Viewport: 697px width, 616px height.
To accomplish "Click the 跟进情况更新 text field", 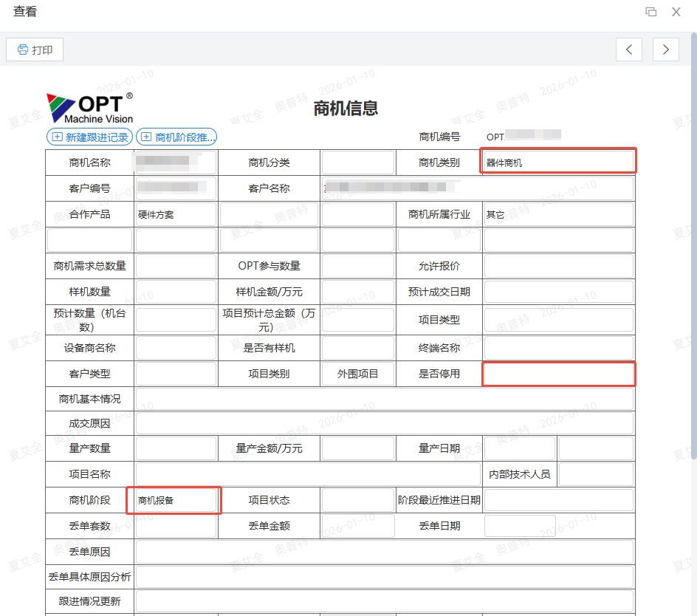I will (x=384, y=601).
